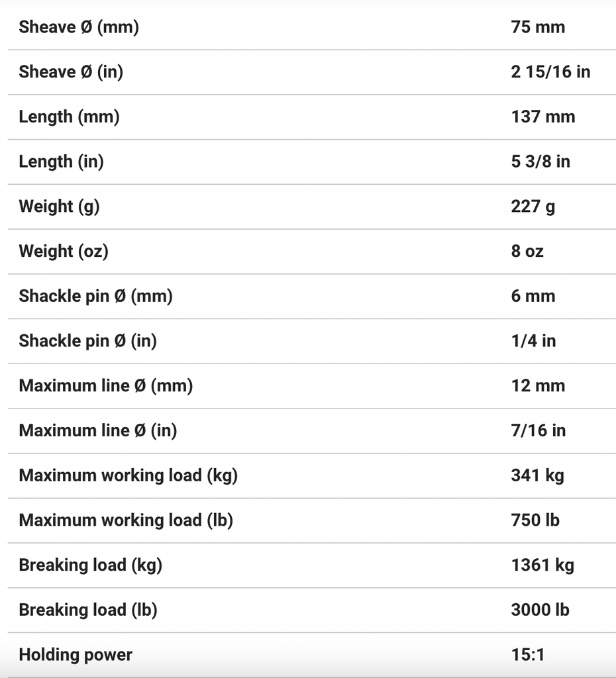Click the 2 15/16 in value
Viewport: 616px width, 678px height.
click(x=550, y=72)
